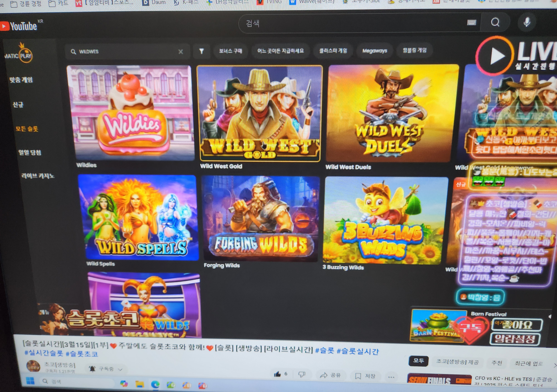Follow the #슬롯실시간 hashtag link
This screenshot has width=557, height=392.
coord(358,351)
